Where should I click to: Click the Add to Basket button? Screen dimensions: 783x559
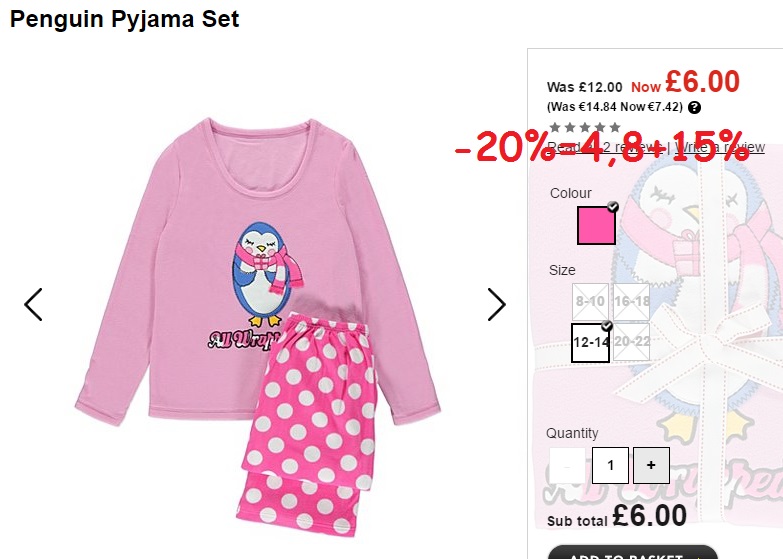pos(633,553)
